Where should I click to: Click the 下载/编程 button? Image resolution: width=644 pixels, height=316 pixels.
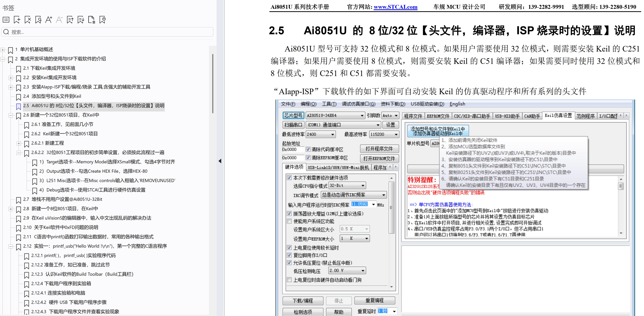[303, 301]
